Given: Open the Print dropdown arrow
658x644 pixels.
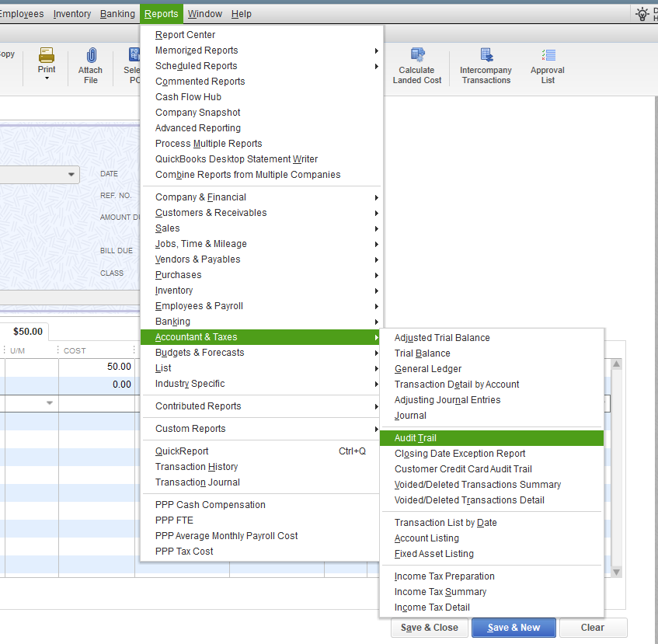Looking at the screenshot, I should tap(47, 78).
